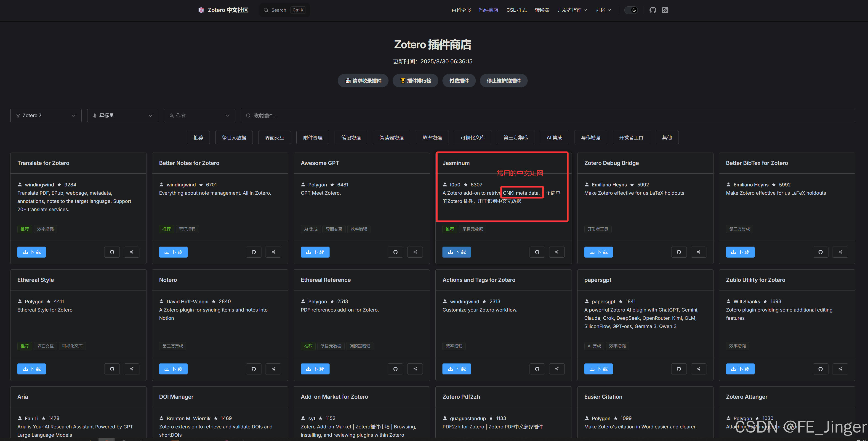868x441 pixels.
Task: Download the Jasminum plugin
Action: click(x=457, y=252)
